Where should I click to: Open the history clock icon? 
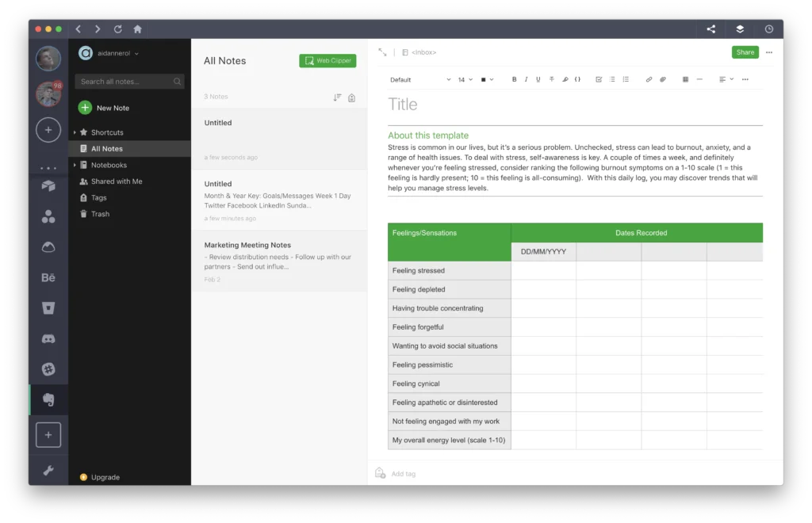coord(769,29)
